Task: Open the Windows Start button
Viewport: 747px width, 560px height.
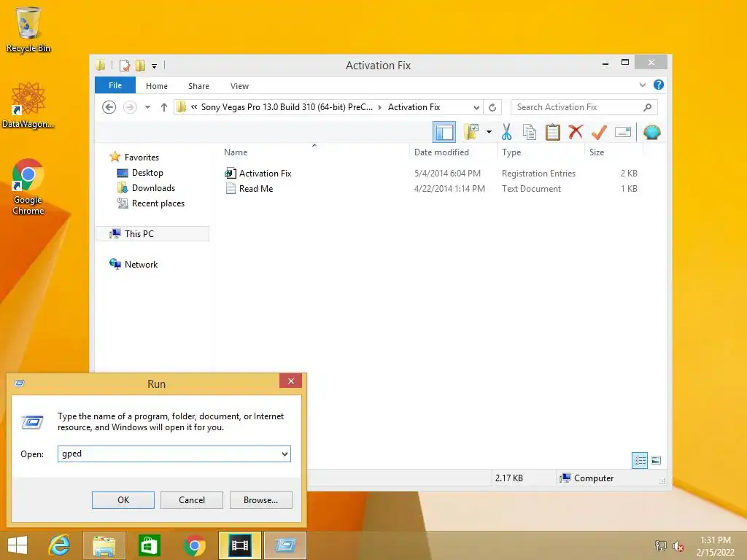Action: point(18,545)
